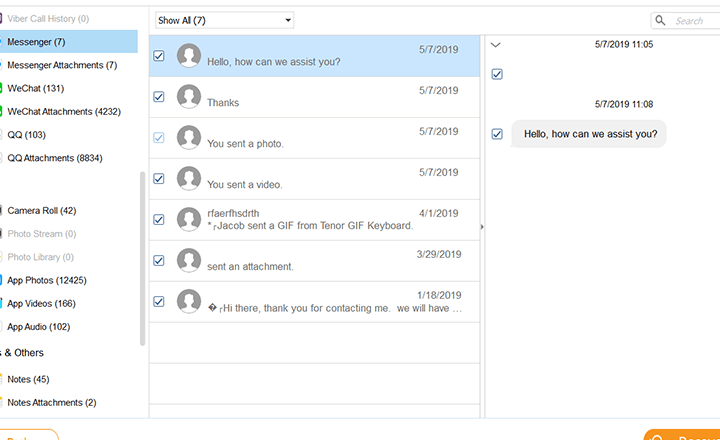Select Photo Library (0) item
The width and height of the screenshot is (720, 440).
coord(40,257)
